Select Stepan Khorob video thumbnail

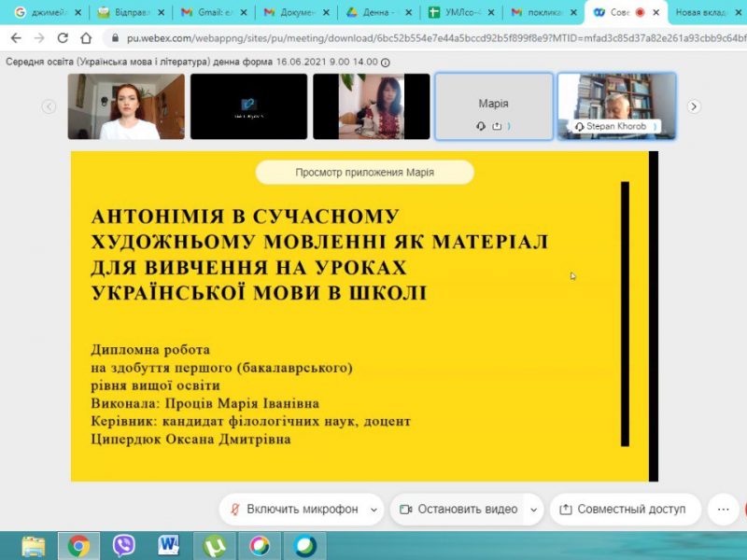pyautogui.click(x=616, y=106)
